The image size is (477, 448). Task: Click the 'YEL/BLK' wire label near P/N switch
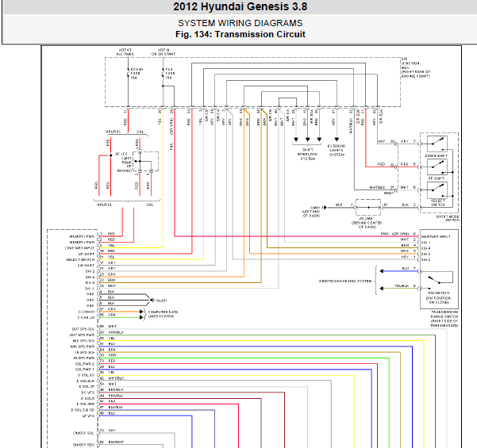[402, 286]
